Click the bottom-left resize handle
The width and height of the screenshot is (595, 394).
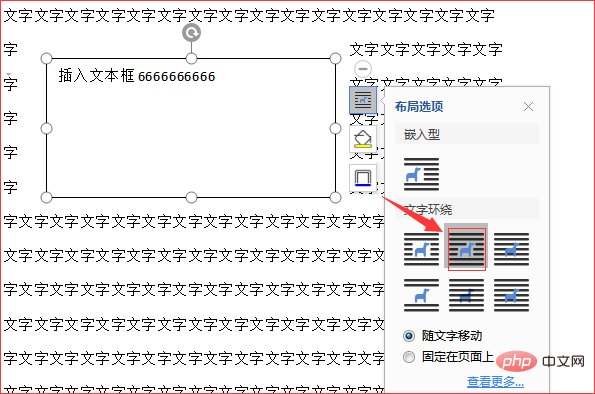click(x=46, y=197)
